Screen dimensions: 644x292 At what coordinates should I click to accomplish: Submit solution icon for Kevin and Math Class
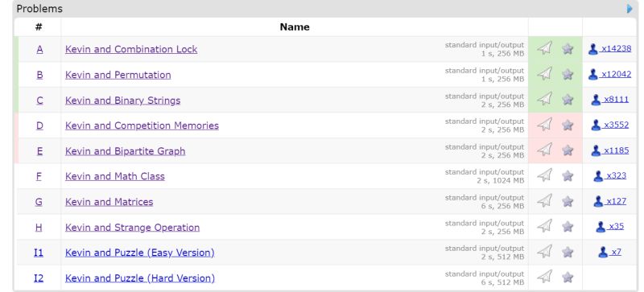click(x=545, y=176)
